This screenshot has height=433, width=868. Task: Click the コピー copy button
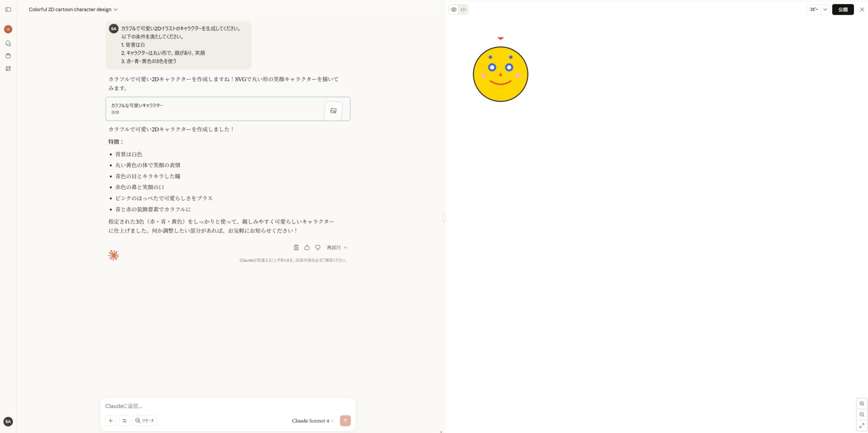[813, 9]
